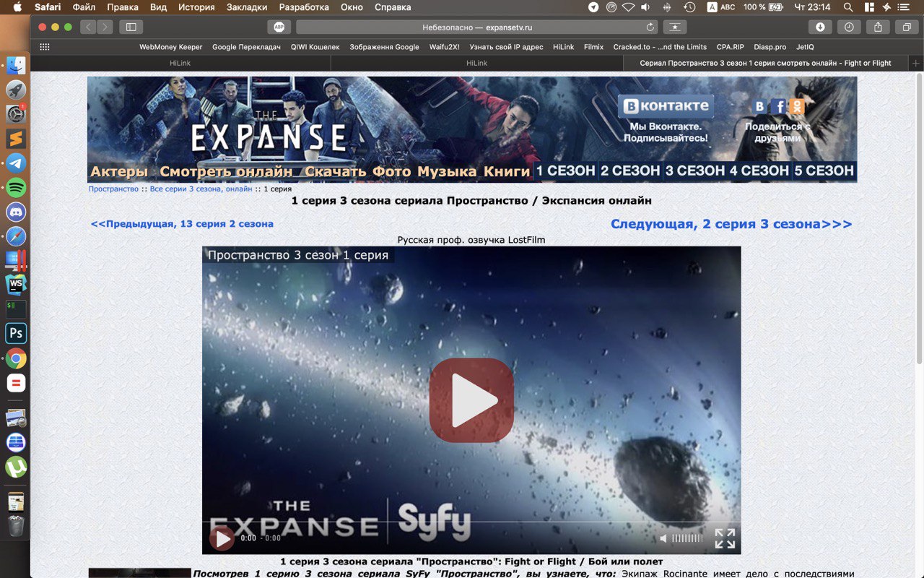Viewport: 924px width, 578px height.
Task: Start video with big red play button
Action: pos(471,400)
